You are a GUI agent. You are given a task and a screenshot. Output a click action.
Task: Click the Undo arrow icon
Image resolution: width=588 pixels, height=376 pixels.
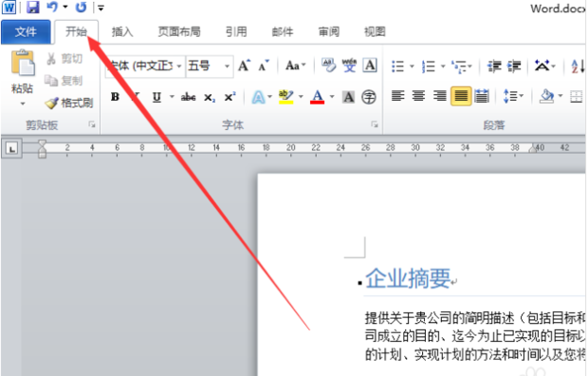point(52,7)
